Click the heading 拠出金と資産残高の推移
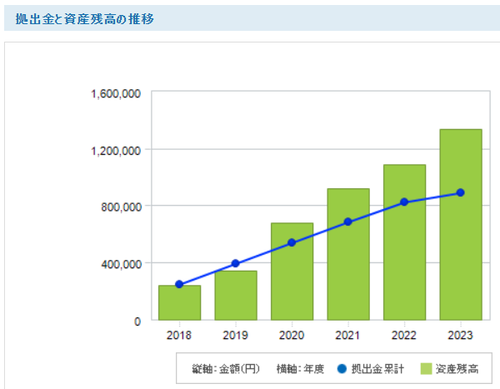Image resolution: width=500 pixels, height=389 pixels. [x=85, y=19]
